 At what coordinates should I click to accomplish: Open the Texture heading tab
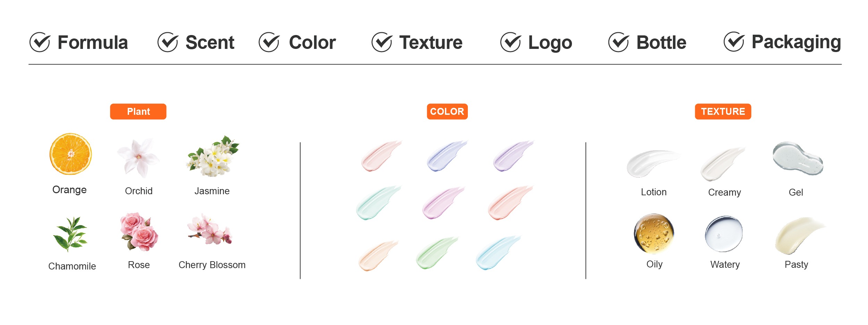(x=431, y=43)
